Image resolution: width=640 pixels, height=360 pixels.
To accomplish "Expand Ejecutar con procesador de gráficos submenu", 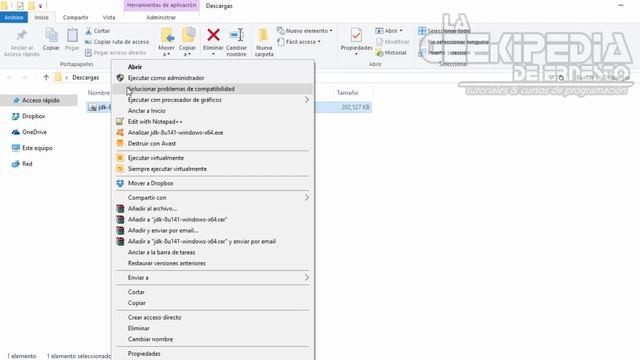I will (213, 100).
